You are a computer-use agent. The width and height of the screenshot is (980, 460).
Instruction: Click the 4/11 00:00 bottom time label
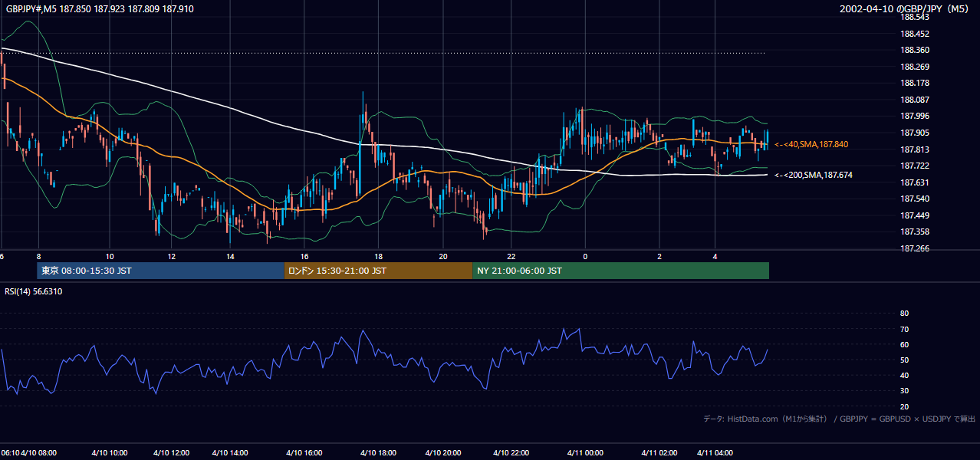coord(585,452)
